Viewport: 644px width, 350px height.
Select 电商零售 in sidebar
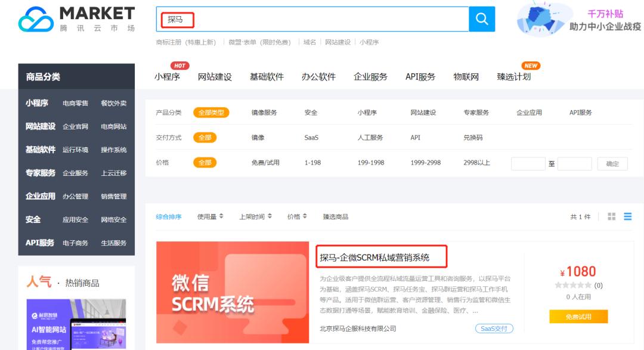75,104
